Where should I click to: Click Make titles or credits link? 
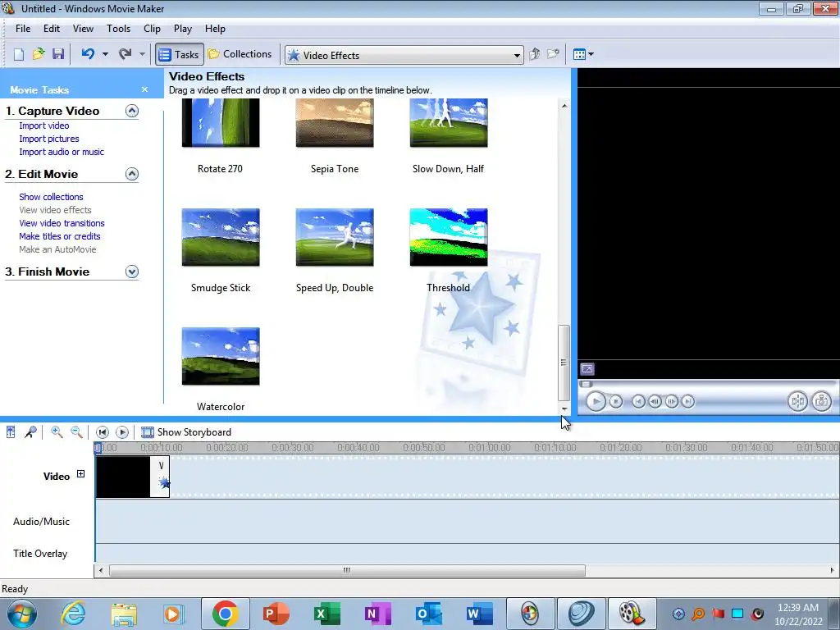coord(59,236)
